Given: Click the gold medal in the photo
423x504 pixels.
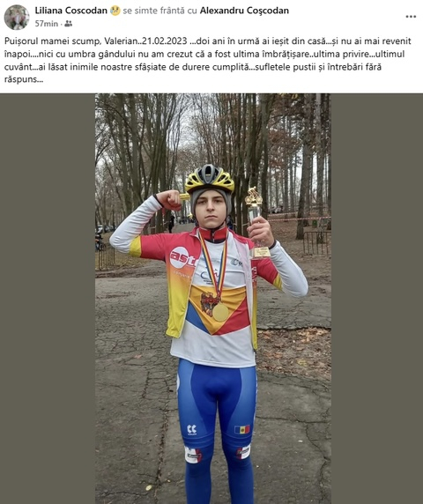Looking at the screenshot, I should coord(220,312).
